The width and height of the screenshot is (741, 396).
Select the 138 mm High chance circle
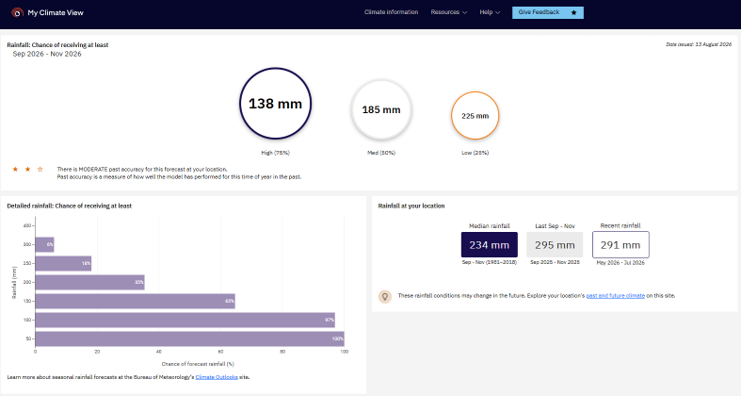tap(275, 103)
